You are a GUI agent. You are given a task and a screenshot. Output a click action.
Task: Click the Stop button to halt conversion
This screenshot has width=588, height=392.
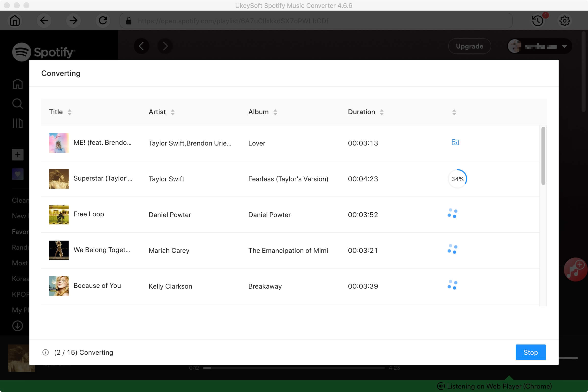tap(531, 352)
